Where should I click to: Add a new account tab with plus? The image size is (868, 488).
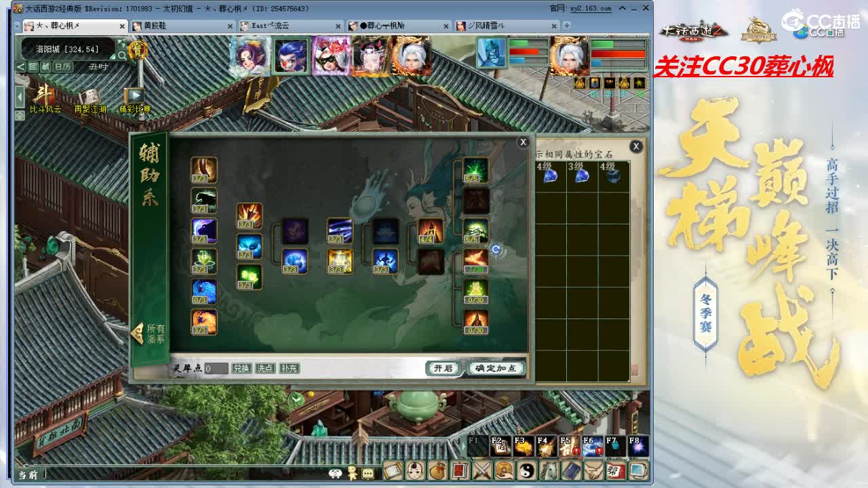(567, 26)
